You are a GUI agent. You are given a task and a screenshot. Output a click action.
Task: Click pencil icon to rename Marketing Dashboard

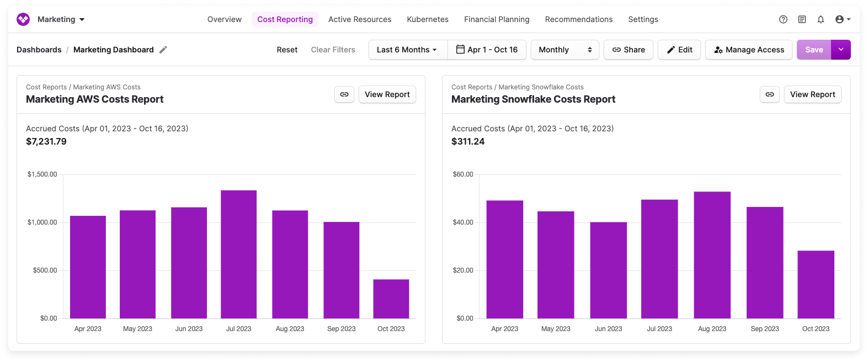pos(163,50)
